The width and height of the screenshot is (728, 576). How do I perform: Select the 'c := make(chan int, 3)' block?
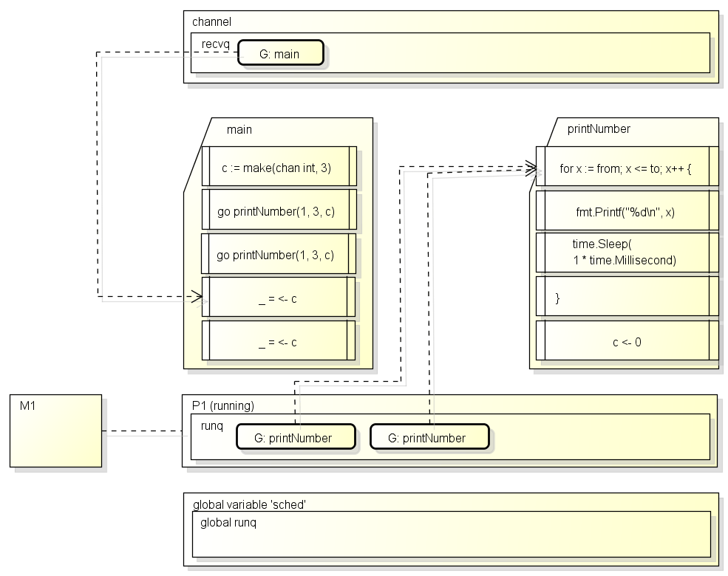point(279,166)
